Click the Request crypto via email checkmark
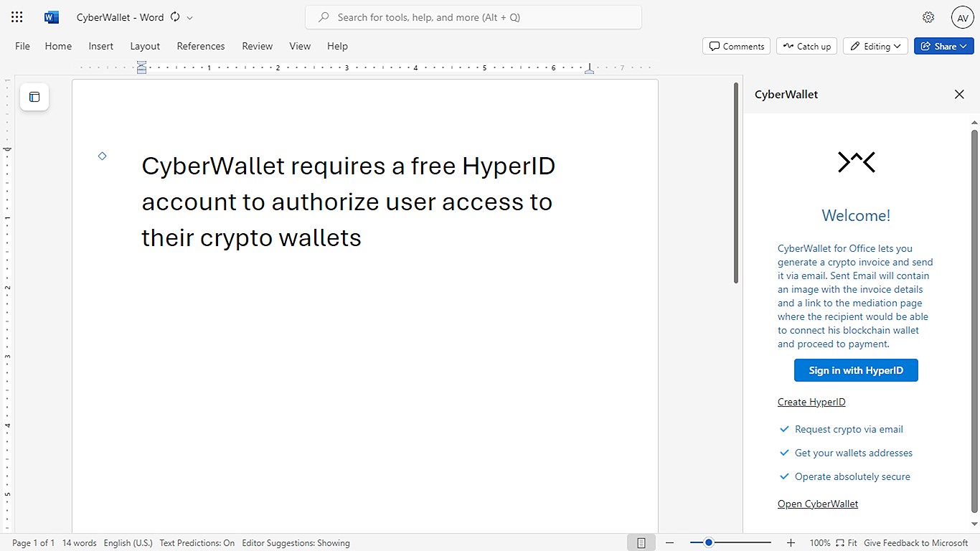Viewport: 980px width, 551px height. tap(784, 429)
